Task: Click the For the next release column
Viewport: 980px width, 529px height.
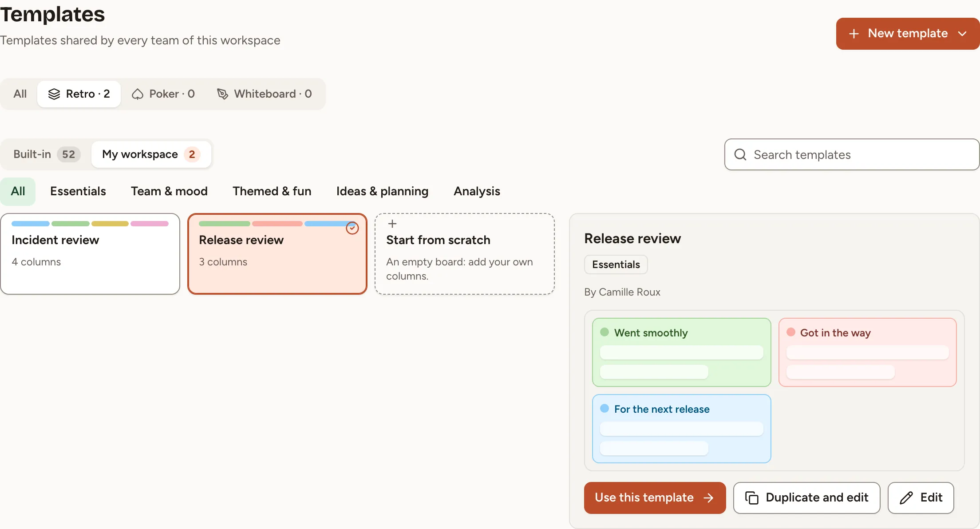Action: [682, 429]
